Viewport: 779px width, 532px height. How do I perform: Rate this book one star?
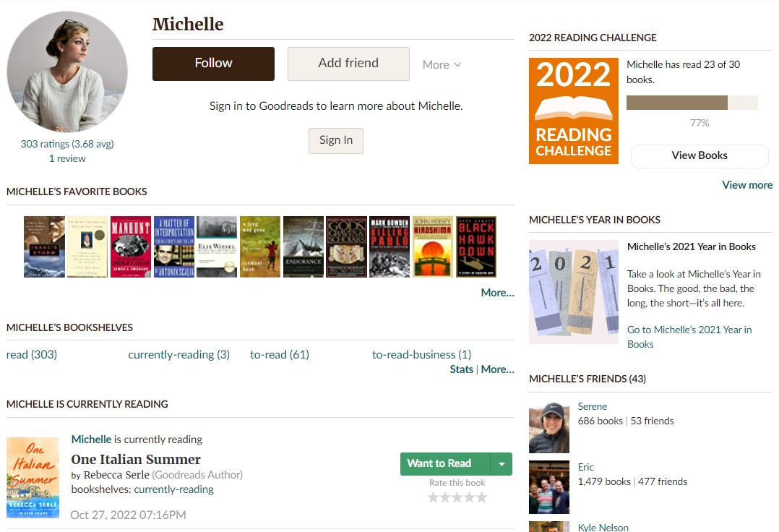[434, 497]
